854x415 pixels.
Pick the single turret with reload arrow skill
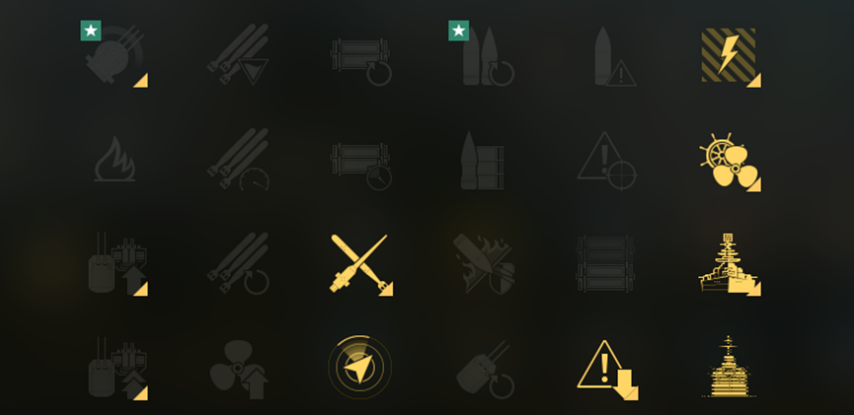click(485, 369)
